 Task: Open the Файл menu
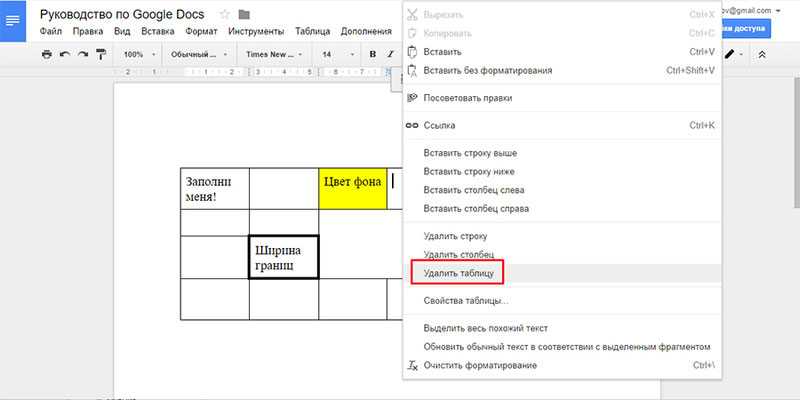(51, 31)
